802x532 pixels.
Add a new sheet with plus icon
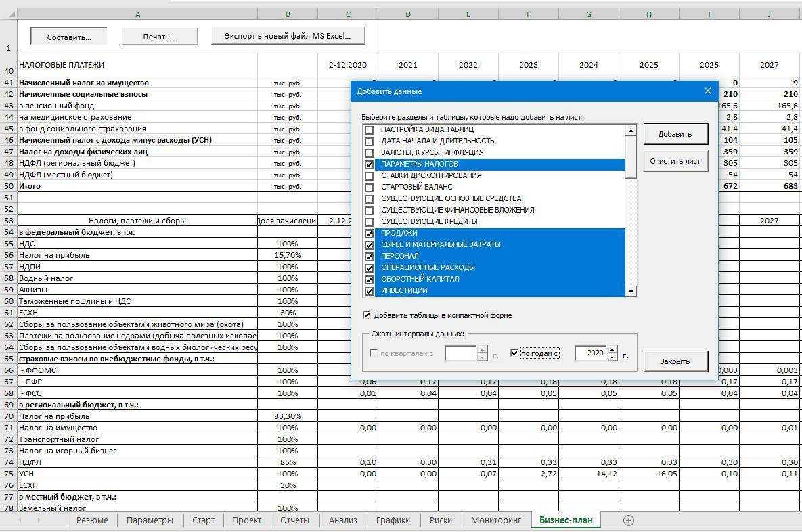[x=629, y=520]
